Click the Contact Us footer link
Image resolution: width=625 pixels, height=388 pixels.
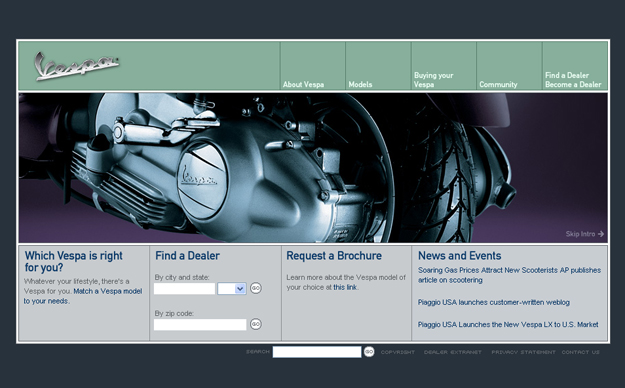click(x=581, y=352)
